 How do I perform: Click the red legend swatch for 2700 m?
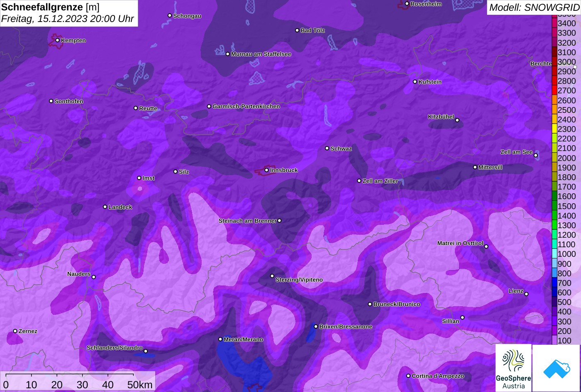554,90
